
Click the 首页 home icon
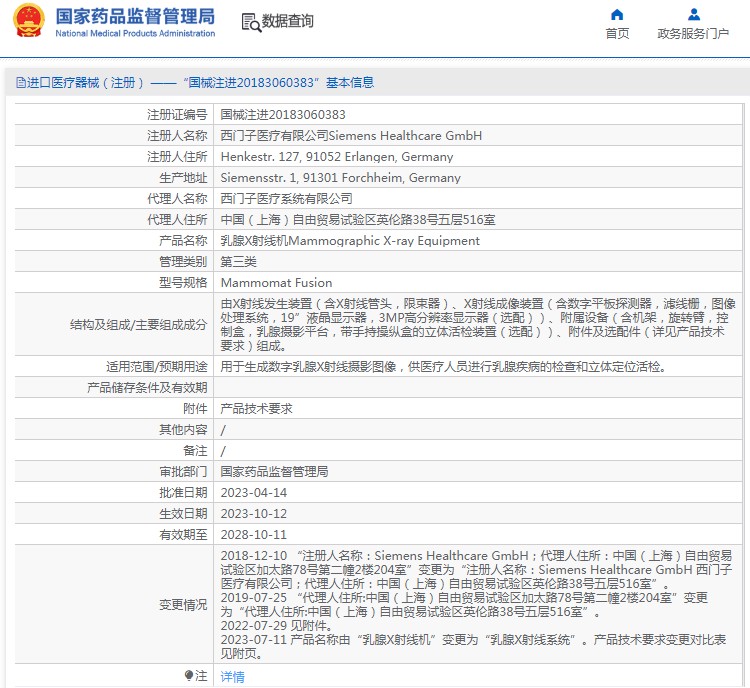pyautogui.click(x=617, y=14)
